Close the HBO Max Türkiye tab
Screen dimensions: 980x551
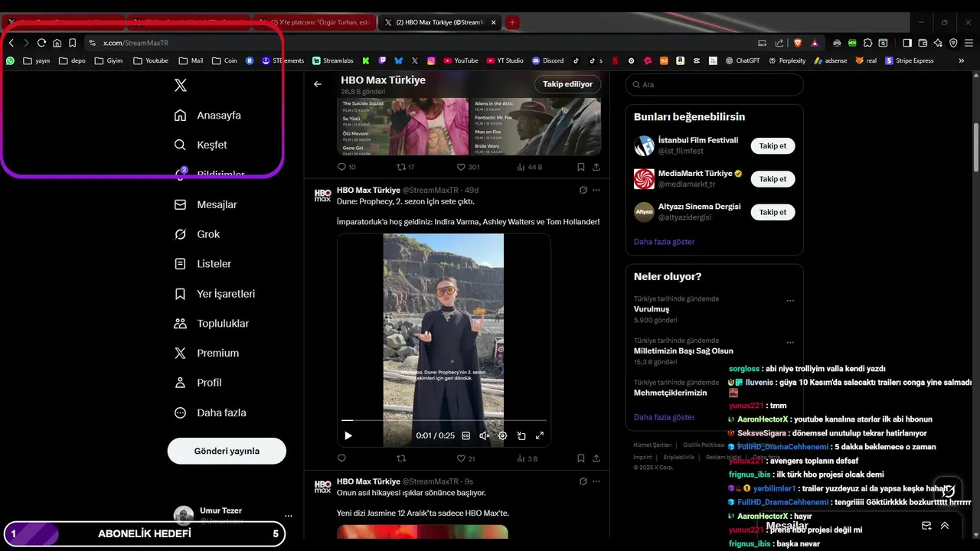493,22
